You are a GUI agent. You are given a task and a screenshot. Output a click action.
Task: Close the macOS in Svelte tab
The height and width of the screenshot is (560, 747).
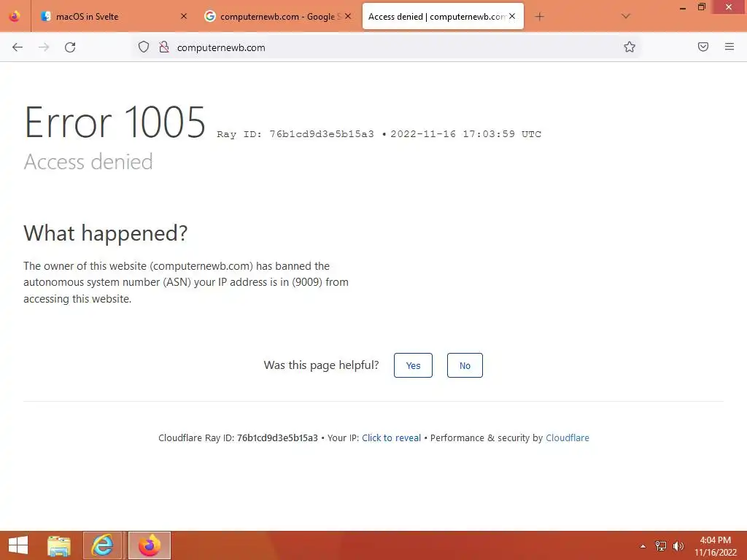[184, 16]
